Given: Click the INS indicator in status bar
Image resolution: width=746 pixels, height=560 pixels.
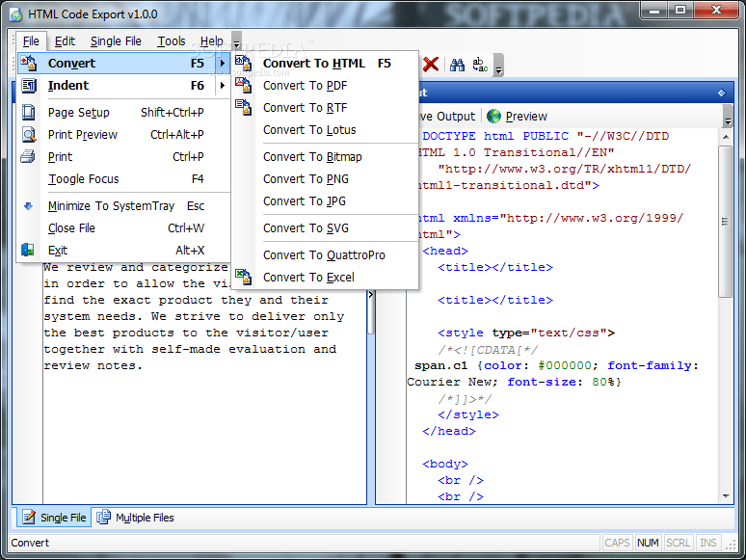Looking at the screenshot, I should 708,543.
